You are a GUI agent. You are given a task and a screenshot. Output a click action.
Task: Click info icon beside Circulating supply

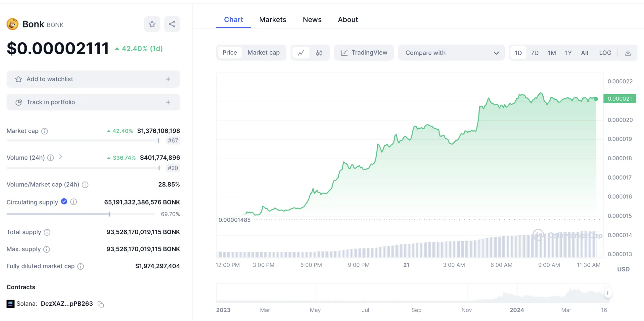[73, 202]
